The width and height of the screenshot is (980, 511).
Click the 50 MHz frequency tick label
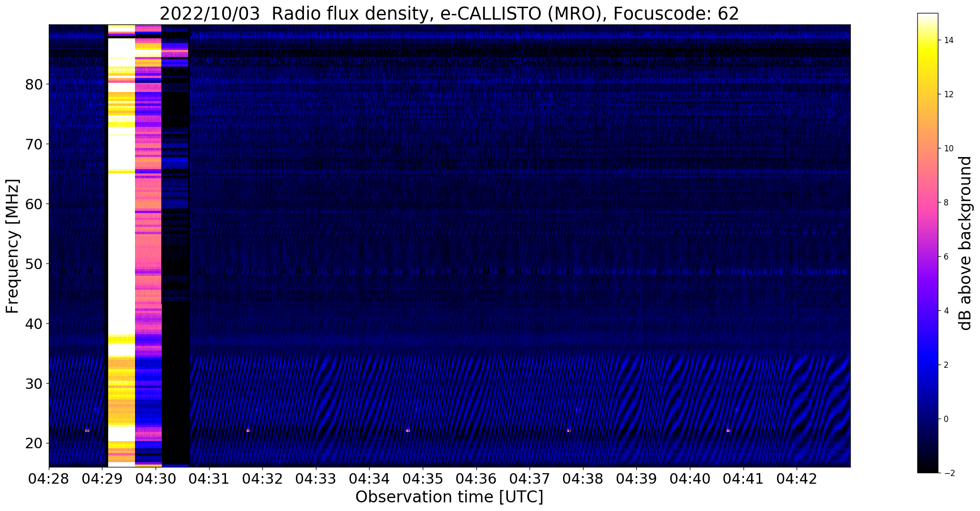pyautogui.click(x=34, y=264)
